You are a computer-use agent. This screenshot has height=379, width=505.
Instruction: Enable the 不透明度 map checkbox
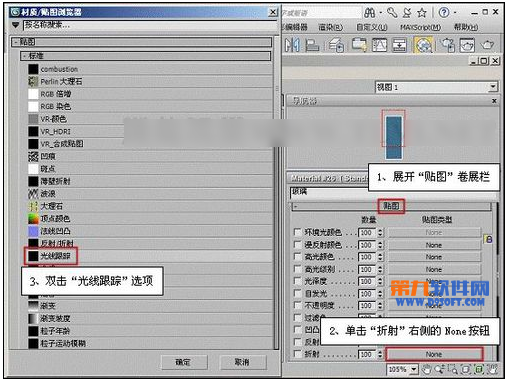(297, 305)
